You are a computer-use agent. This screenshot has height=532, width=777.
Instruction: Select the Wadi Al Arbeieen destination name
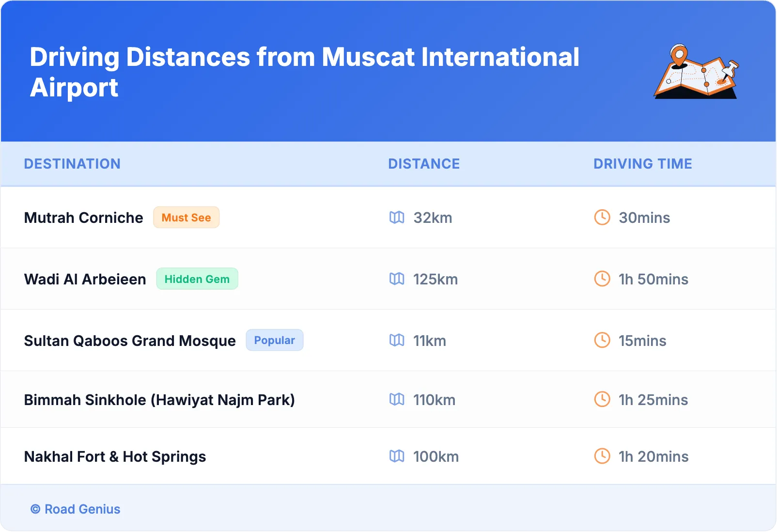(x=85, y=280)
